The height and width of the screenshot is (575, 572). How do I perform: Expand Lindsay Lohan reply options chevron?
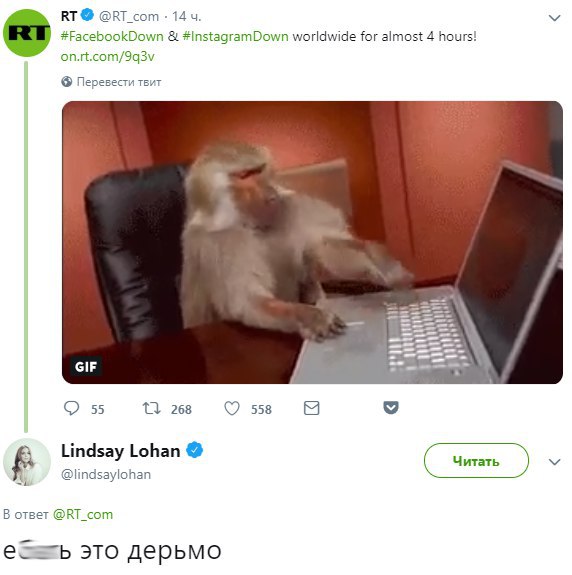(x=554, y=462)
